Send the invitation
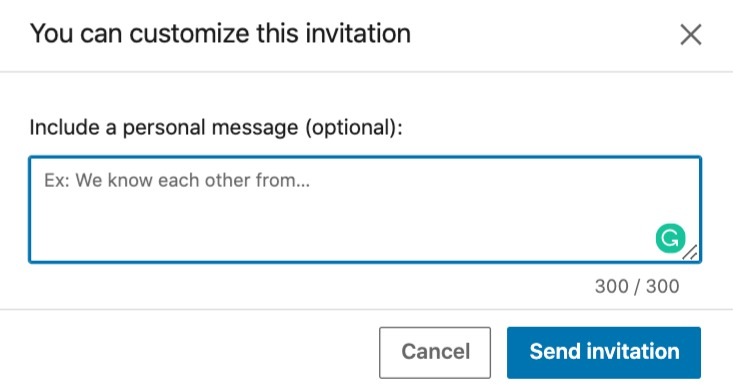Screen dimensions: 733x390 coord(604,352)
